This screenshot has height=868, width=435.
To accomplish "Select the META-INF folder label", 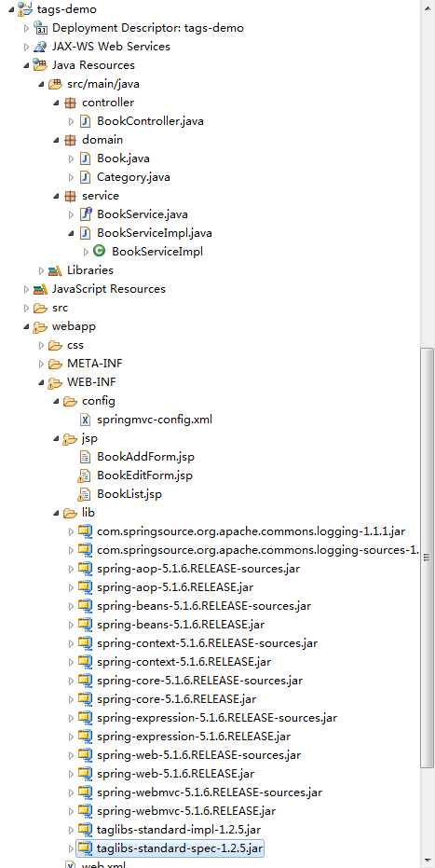I will (94, 364).
